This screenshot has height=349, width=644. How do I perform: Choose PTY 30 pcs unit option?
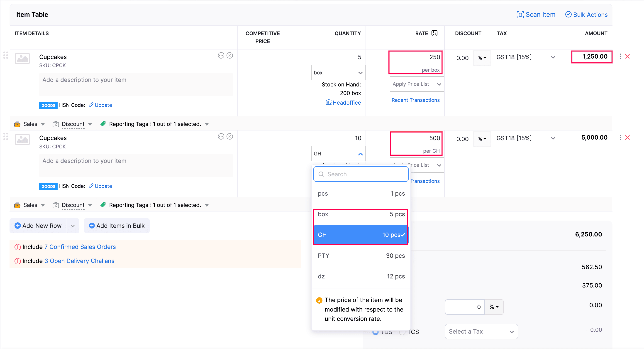[x=361, y=256]
